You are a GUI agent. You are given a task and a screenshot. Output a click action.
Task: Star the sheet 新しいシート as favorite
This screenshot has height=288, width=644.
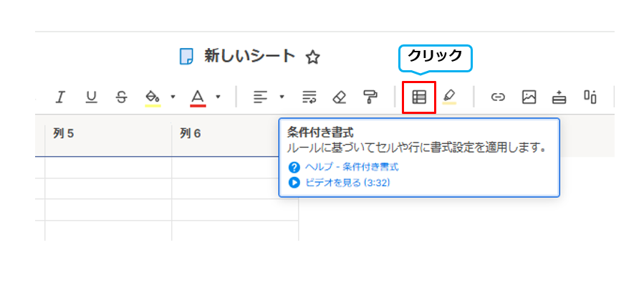pyautogui.click(x=312, y=57)
